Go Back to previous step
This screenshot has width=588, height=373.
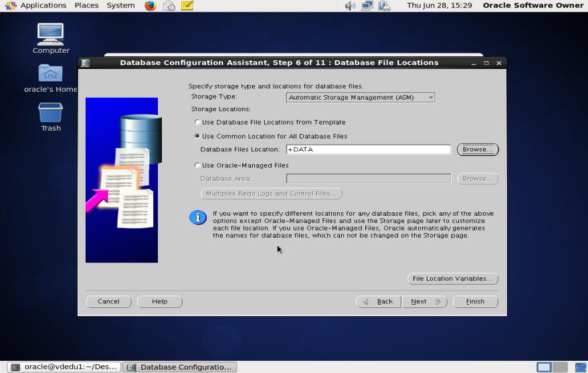379,302
